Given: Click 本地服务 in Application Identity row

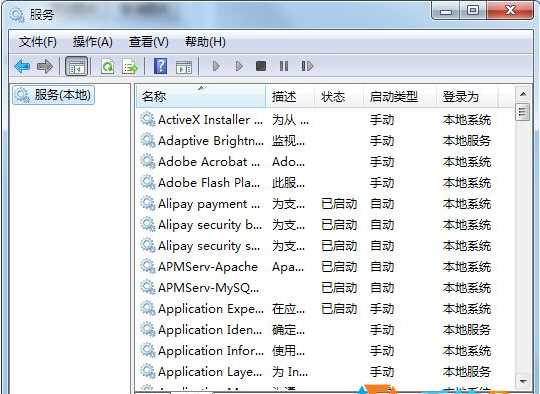Looking at the screenshot, I should tap(467, 330).
